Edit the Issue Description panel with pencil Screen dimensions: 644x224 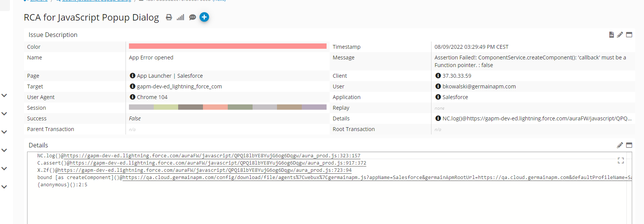coord(620,35)
